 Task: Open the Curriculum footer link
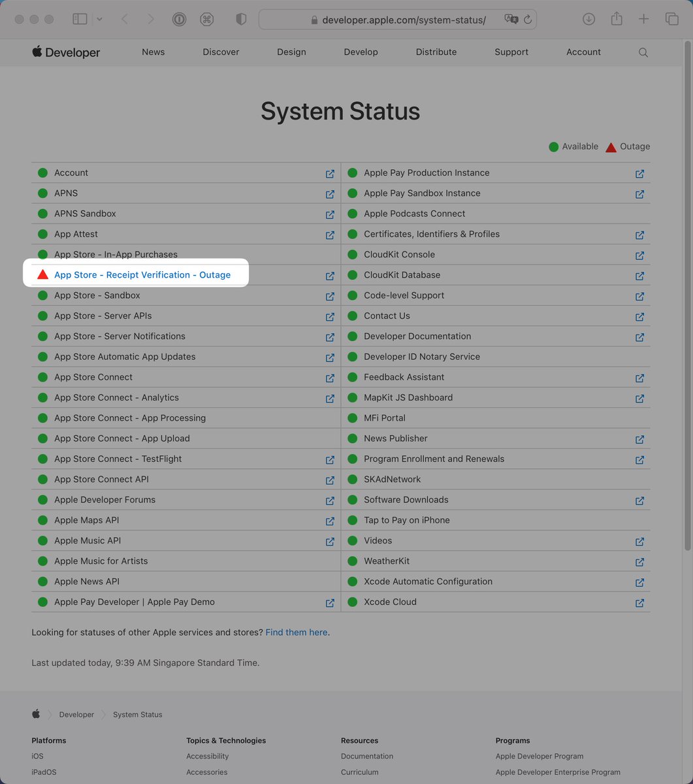(x=360, y=772)
